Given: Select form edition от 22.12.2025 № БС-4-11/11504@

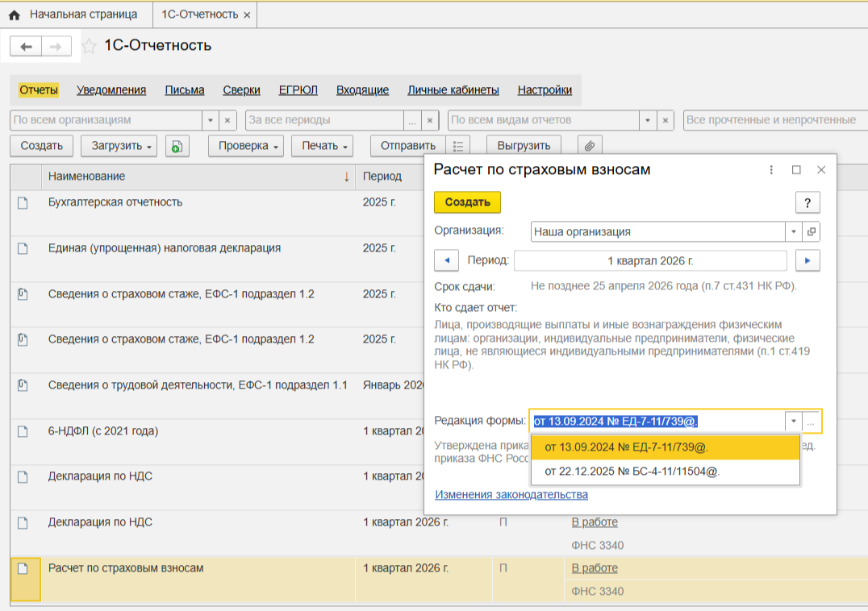Looking at the screenshot, I should (x=632, y=472).
